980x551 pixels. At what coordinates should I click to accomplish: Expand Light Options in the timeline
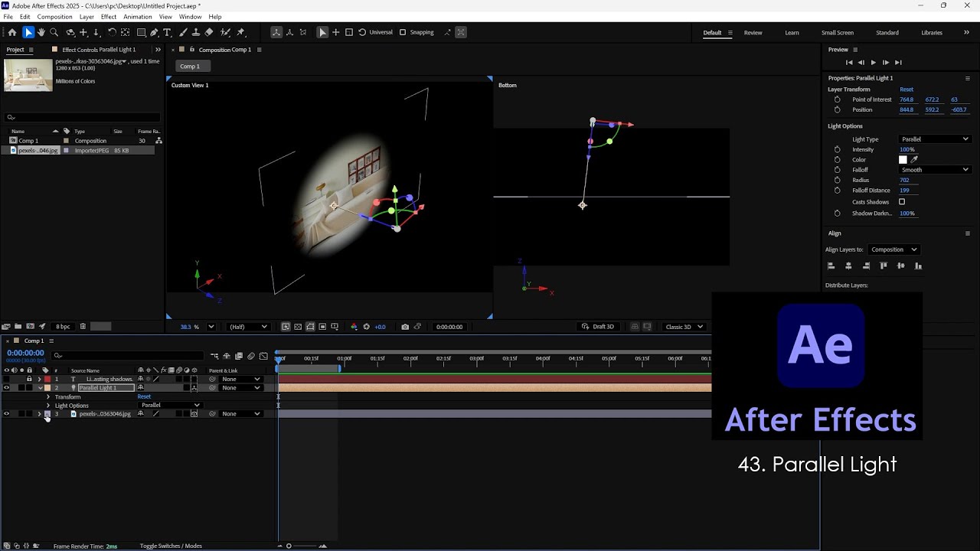point(48,406)
